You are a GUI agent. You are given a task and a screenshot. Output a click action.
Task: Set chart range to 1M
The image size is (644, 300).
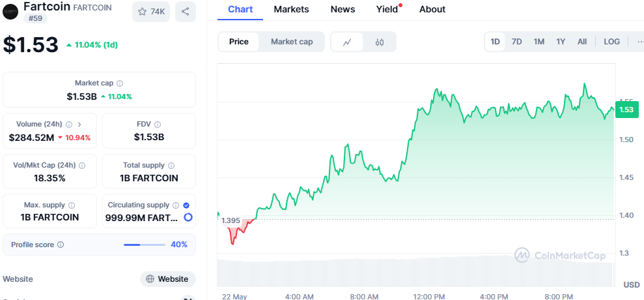click(539, 42)
